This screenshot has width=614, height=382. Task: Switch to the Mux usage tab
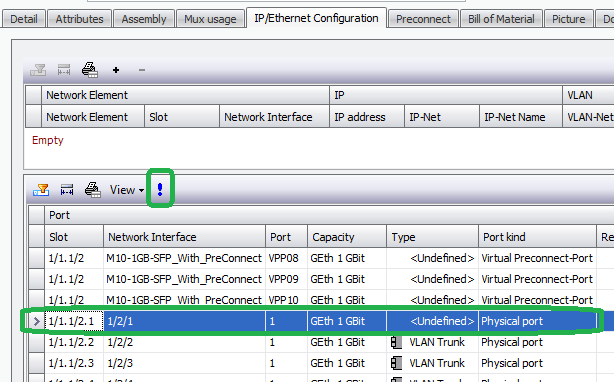tap(210, 19)
